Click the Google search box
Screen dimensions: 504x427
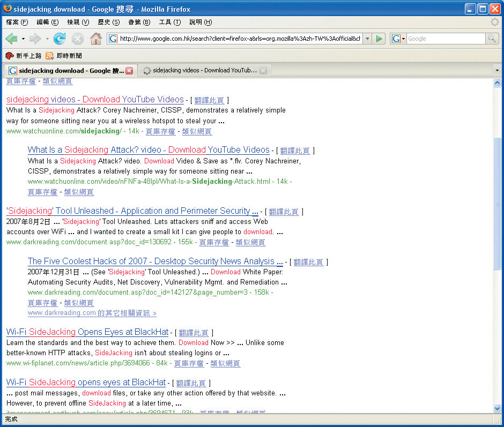click(446, 39)
